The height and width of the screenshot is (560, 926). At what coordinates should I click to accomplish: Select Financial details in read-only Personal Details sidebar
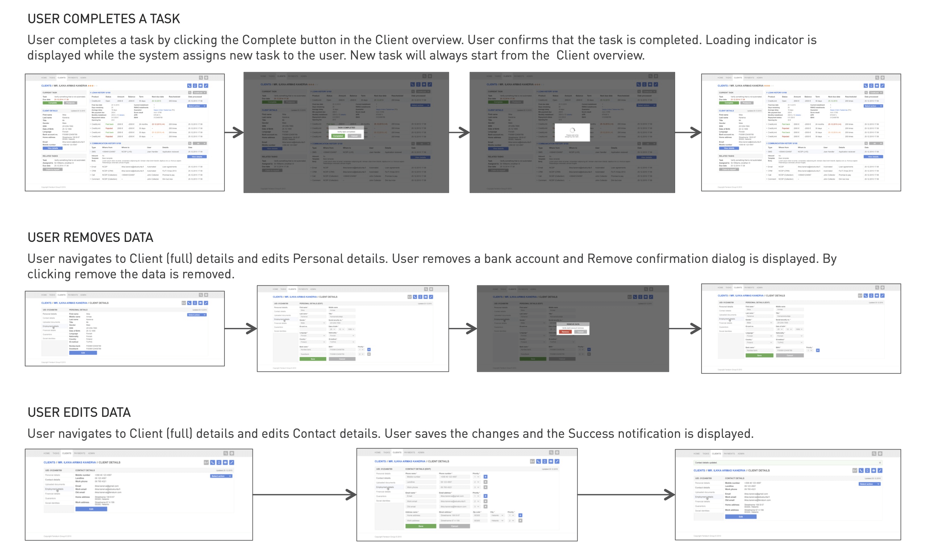coord(49,330)
